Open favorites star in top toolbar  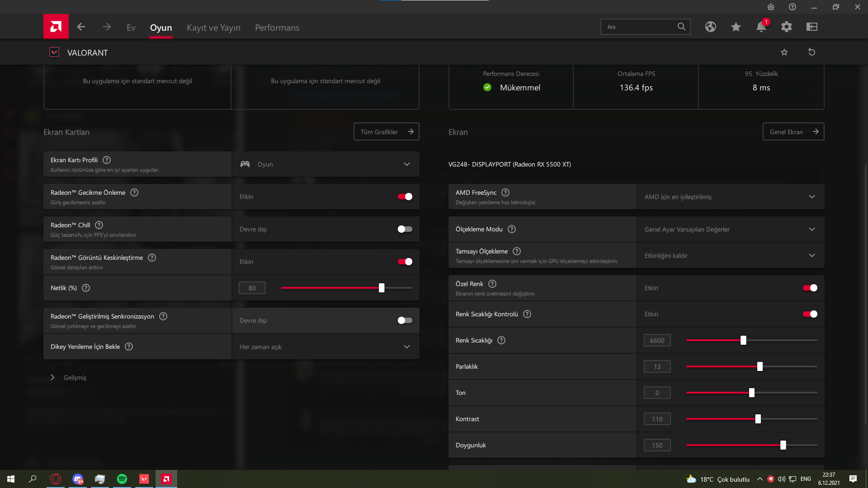(x=736, y=27)
